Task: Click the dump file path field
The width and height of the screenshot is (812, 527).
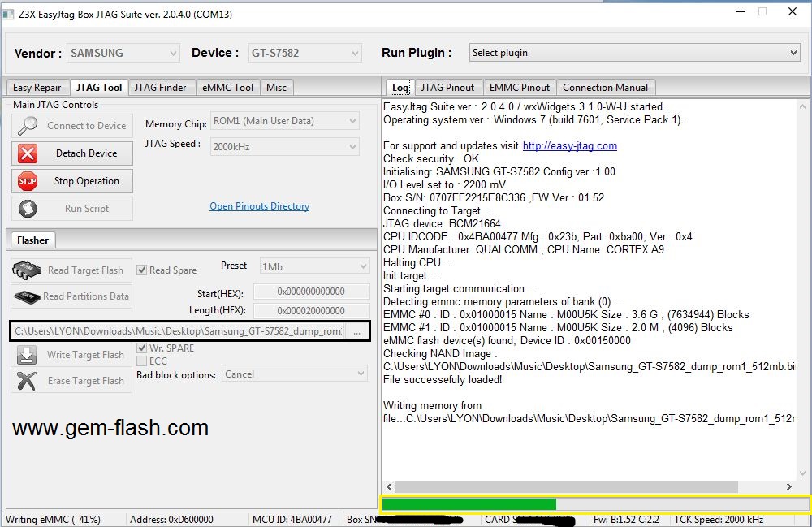Action: click(x=178, y=331)
